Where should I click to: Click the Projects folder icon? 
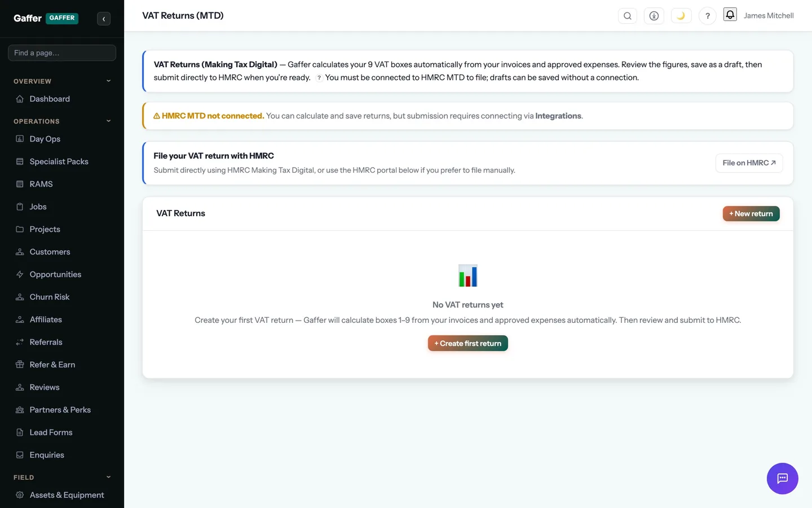tap(20, 229)
